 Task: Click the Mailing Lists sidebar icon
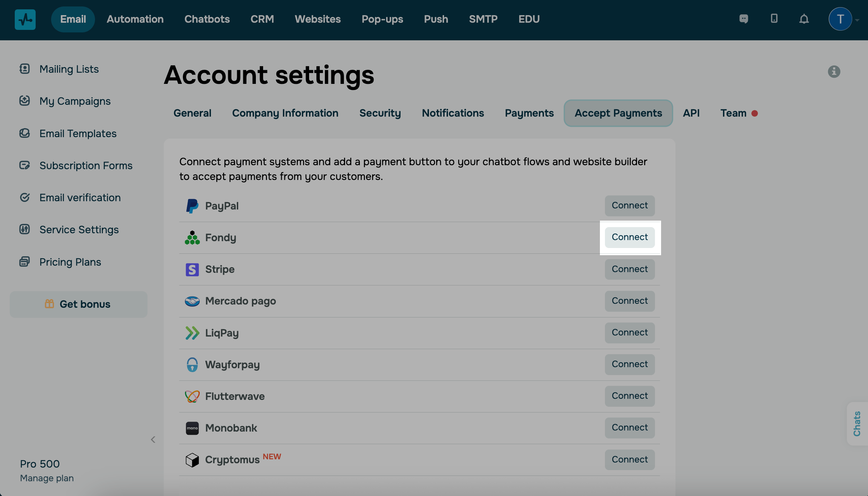24,69
